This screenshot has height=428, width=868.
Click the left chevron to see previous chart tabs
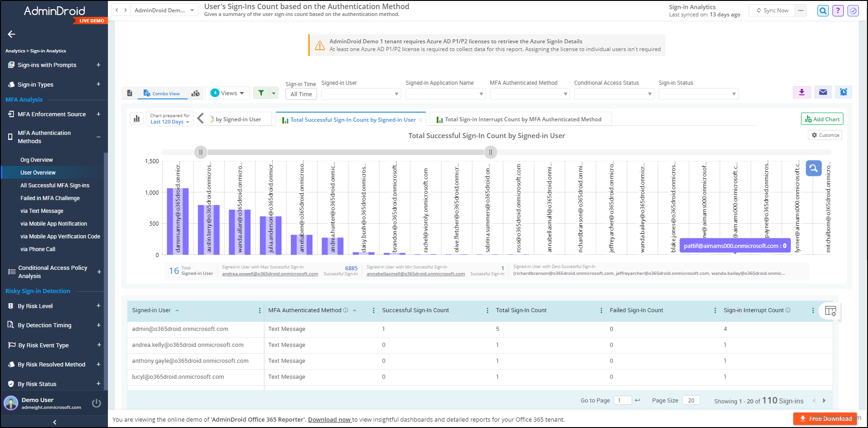(200, 119)
